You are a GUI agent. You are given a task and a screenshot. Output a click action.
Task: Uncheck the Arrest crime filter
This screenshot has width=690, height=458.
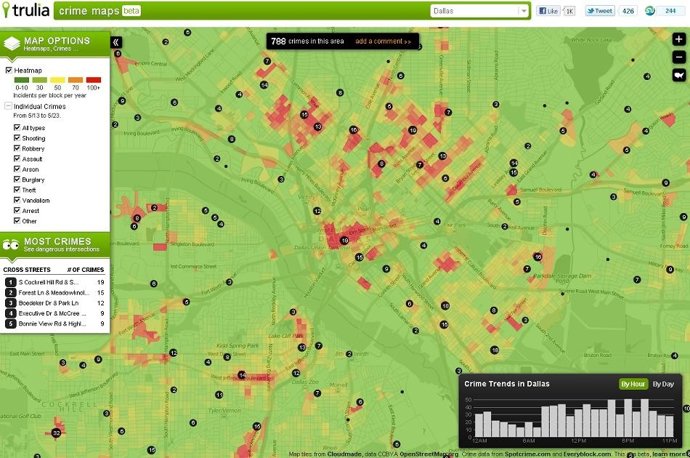coord(17,210)
